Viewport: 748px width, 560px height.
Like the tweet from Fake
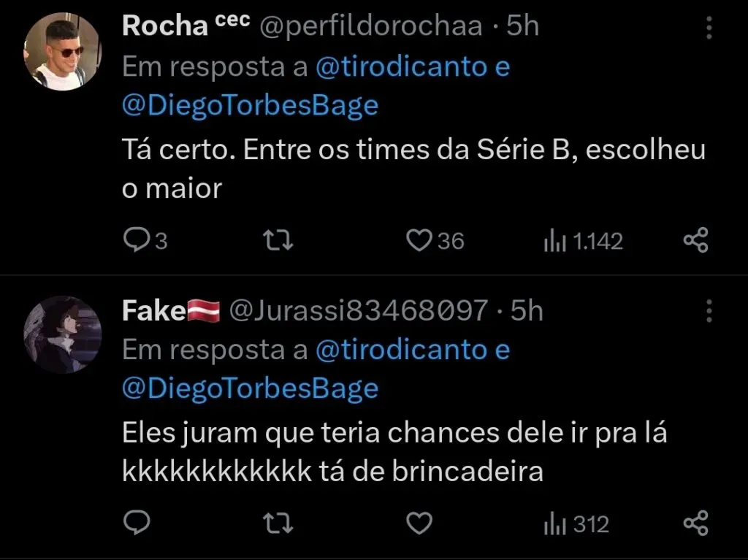pyautogui.click(x=419, y=523)
